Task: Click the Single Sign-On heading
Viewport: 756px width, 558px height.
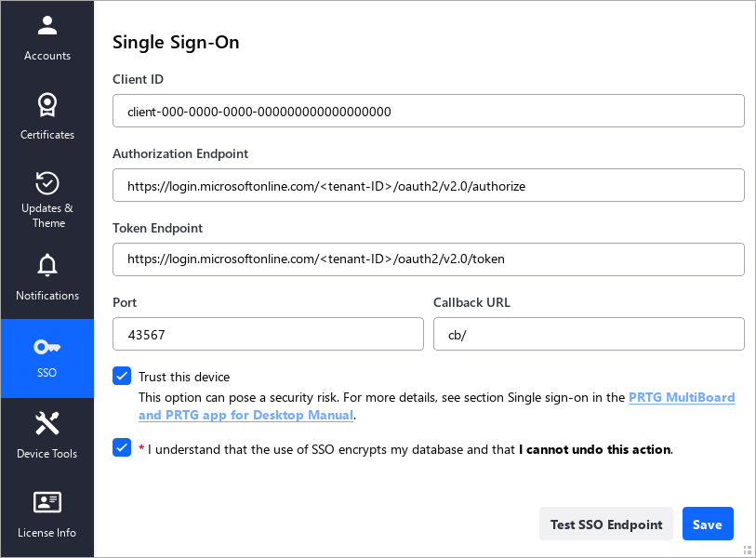Action: pyautogui.click(x=176, y=43)
